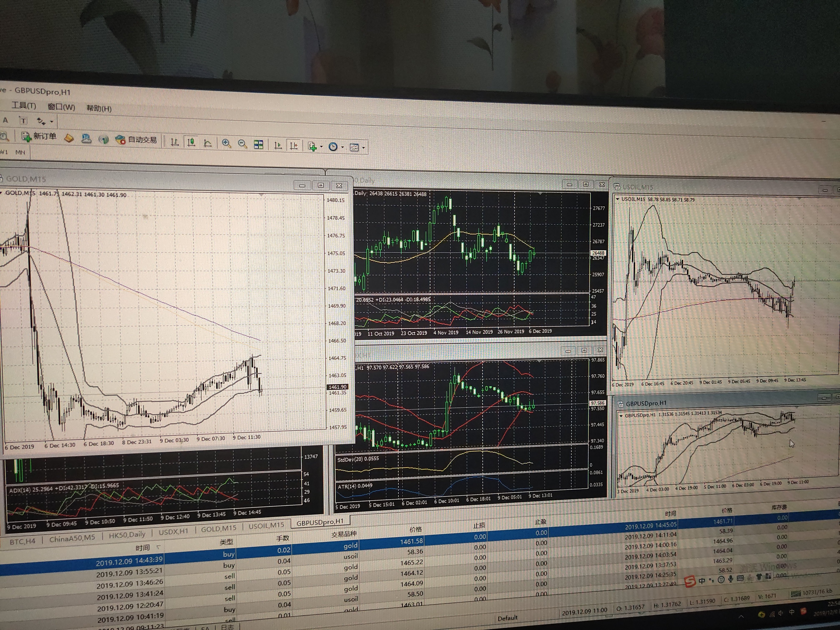
Task: Sort orders by 手数 column header
Action: (282, 538)
